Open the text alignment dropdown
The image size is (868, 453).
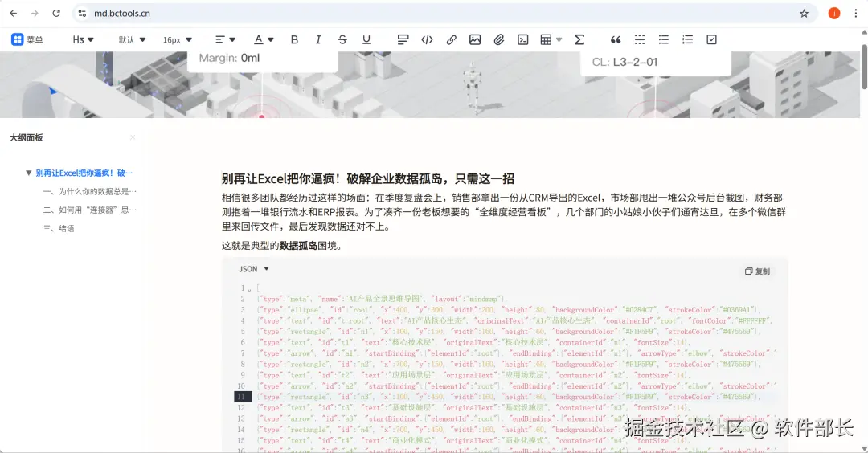point(225,39)
